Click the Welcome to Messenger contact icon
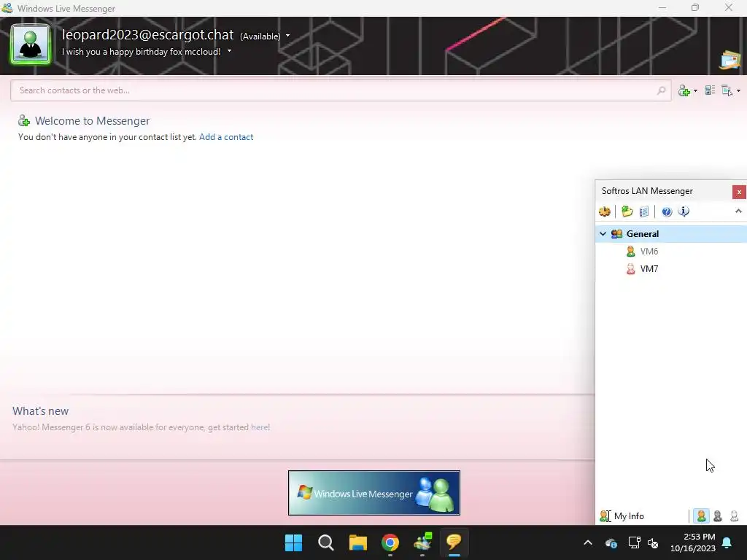The image size is (747, 560). point(23,121)
